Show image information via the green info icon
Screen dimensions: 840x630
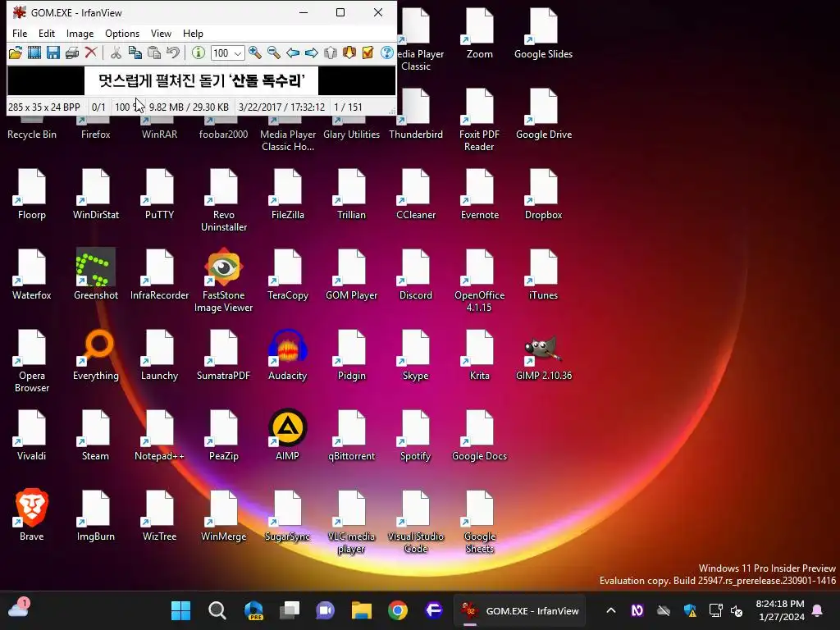click(199, 52)
